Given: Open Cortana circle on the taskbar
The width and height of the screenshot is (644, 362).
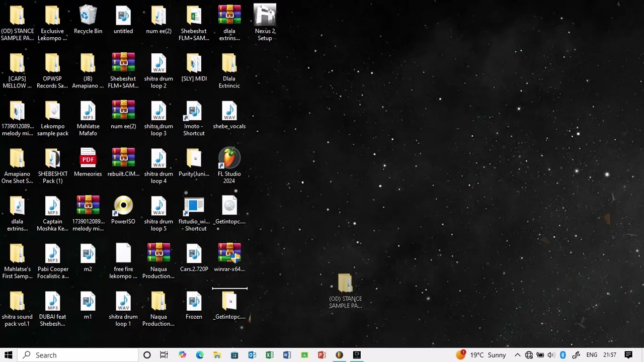Looking at the screenshot, I should [147, 355].
